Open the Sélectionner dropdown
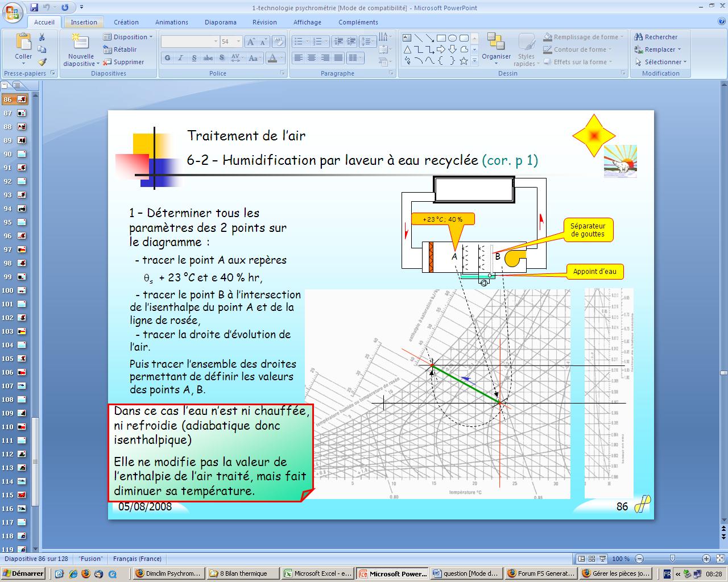The image size is (728, 582). tap(661, 62)
